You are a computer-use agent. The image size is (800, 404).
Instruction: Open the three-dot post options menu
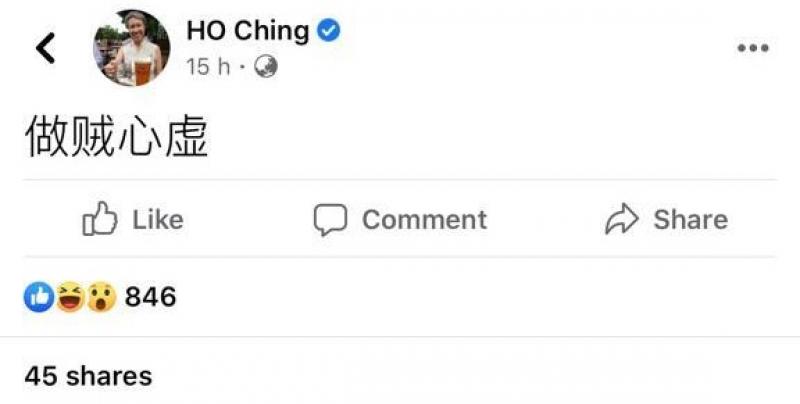coord(752,48)
